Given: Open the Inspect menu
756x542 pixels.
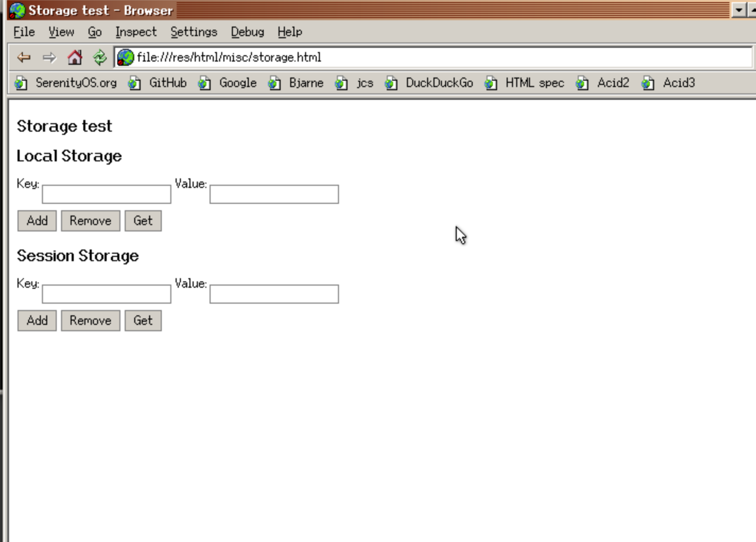Looking at the screenshot, I should point(135,32).
